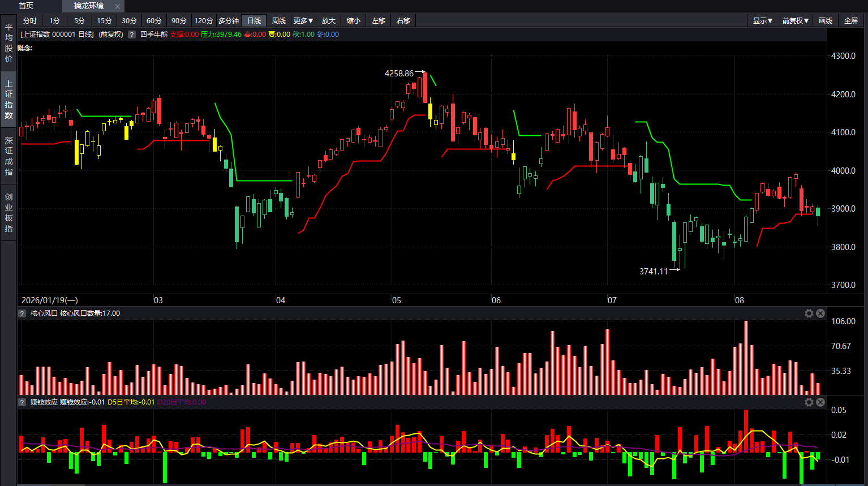Viewport: 868px width, 486px height.
Task: Select 上证指数 in the left sidebar
Action: click(8, 100)
